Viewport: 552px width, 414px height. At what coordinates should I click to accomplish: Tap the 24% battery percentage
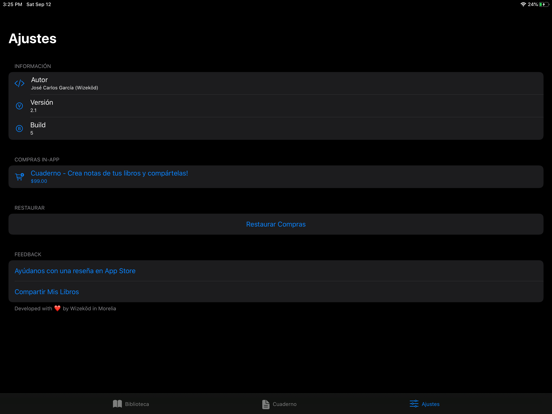[533, 4]
